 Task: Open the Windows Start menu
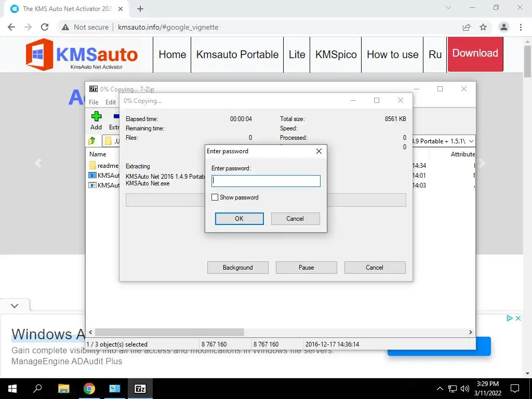coord(12,389)
